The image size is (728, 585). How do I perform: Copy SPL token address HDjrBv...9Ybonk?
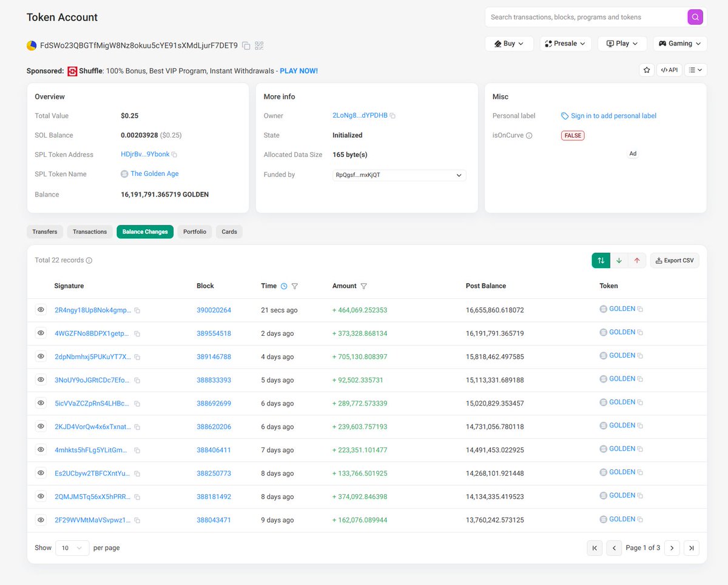[x=174, y=155]
